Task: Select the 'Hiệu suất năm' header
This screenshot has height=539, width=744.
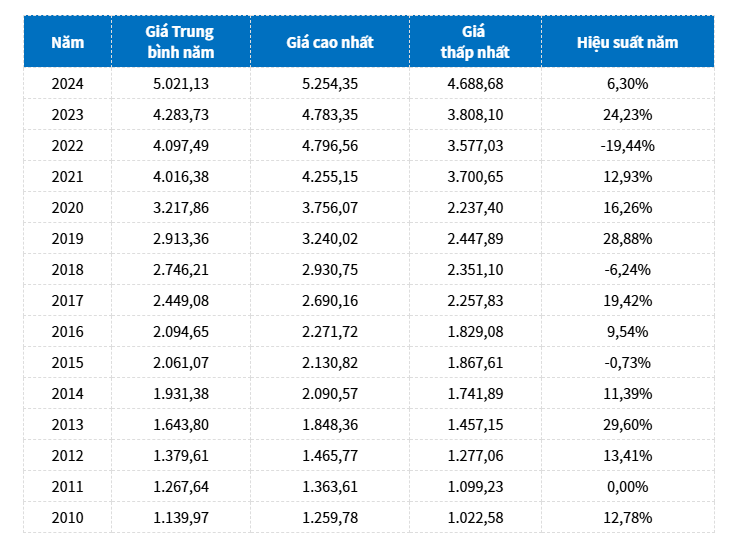Action: pos(627,42)
